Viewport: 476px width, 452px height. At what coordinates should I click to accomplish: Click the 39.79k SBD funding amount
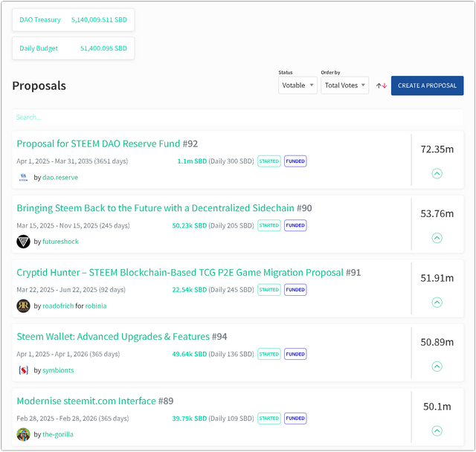point(190,419)
